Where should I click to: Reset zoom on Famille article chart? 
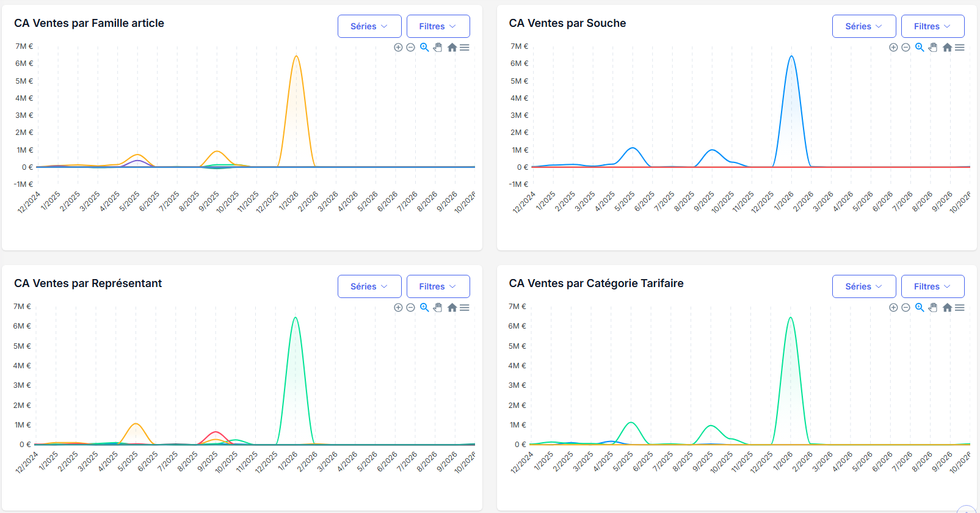(452, 48)
